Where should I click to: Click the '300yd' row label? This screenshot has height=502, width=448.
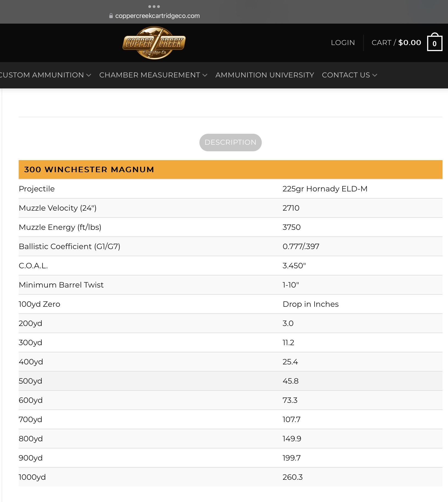[x=30, y=343]
